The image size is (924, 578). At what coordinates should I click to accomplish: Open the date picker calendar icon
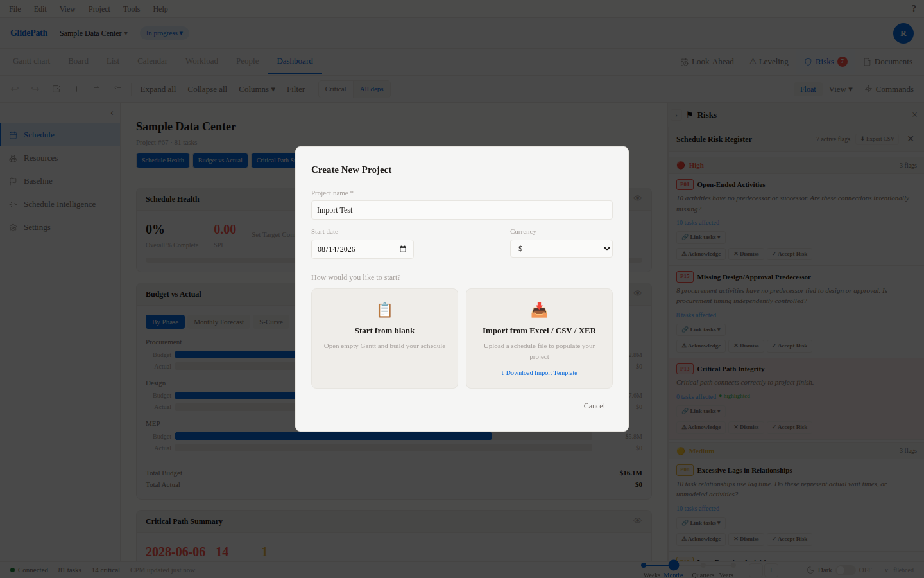click(403, 249)
